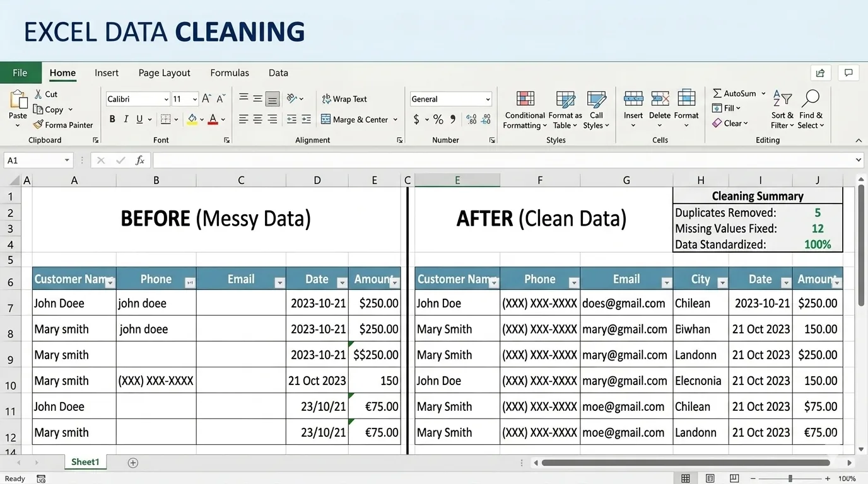Click the yellow fill color swatch

pos(192,119)
